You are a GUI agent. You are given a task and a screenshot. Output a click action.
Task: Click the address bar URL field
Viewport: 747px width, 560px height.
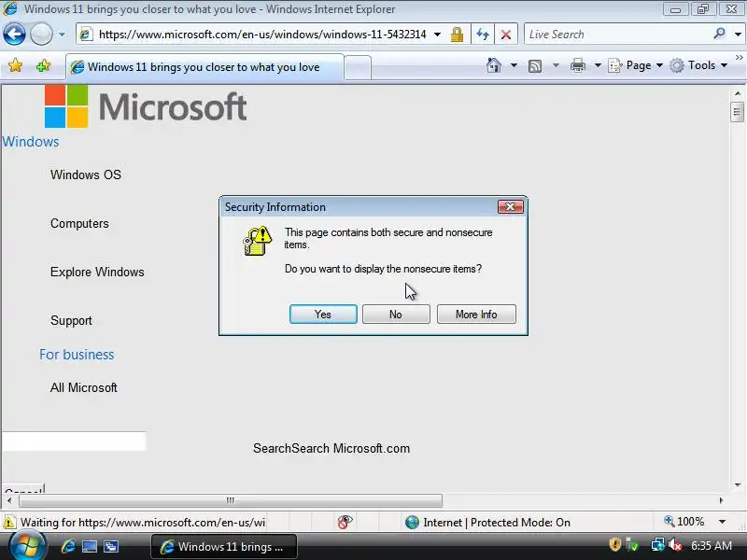pos(261,35)
